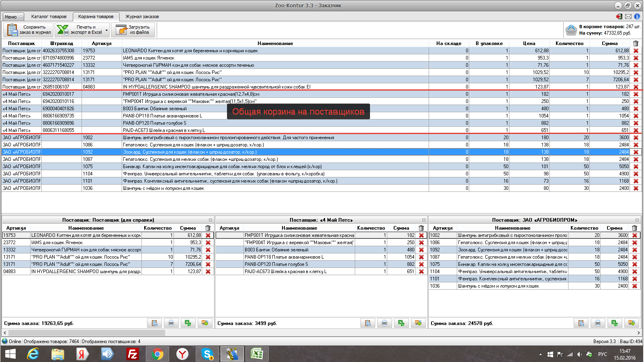This screenshot has height=362, width=644.
Task: Delete Шампунь с мёдом row in main basket
Action: point(636,188)
